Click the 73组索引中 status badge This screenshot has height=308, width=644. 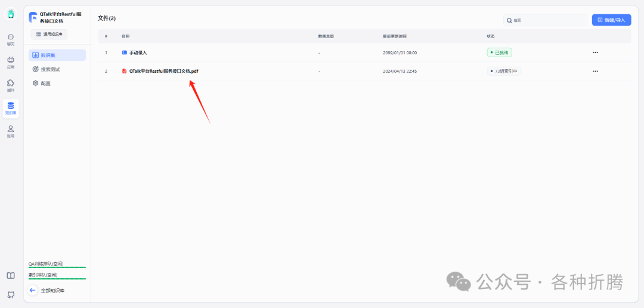(x=504, y=71)
